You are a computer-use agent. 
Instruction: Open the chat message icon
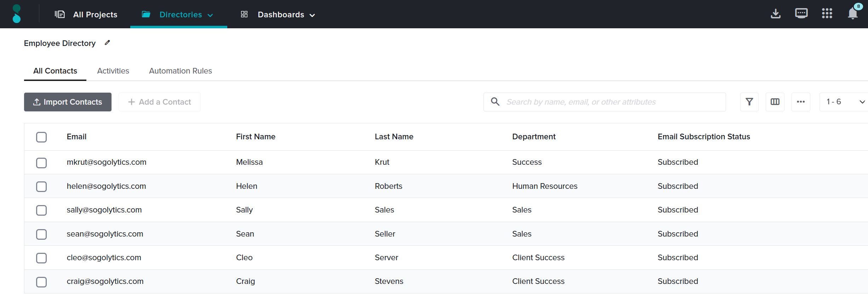point(801,14)
